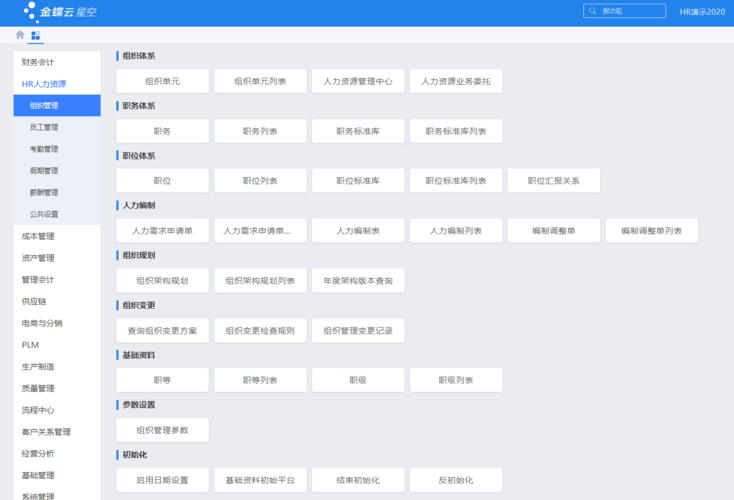Open 职位汇报关系
This screenshot has height=500, width=734.
(x=554, y=181)
